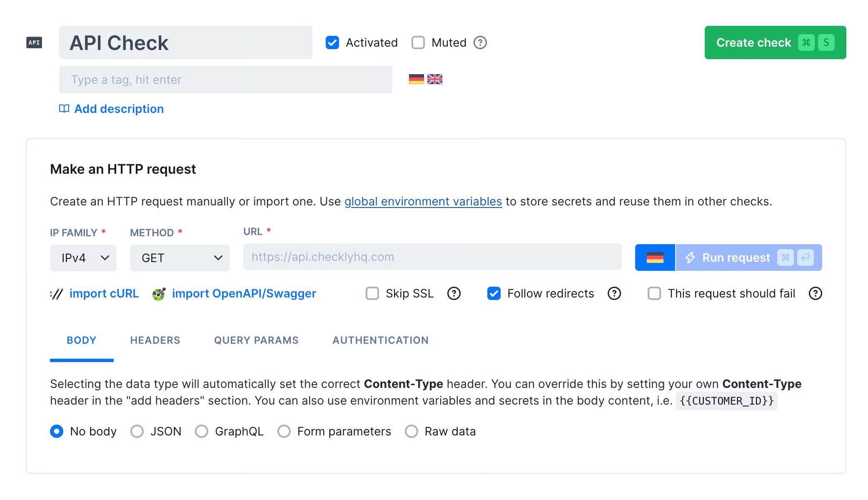Screen dimensions: 868x500
Task: Click lightning bolt icon in Run request
Action: pyautogui.click(x=690, y=257)
